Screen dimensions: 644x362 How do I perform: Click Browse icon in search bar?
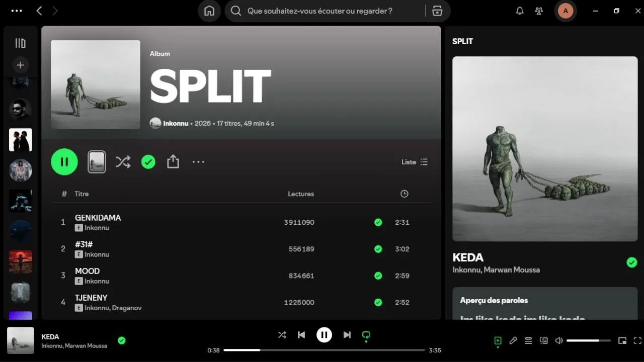(437, 11)
